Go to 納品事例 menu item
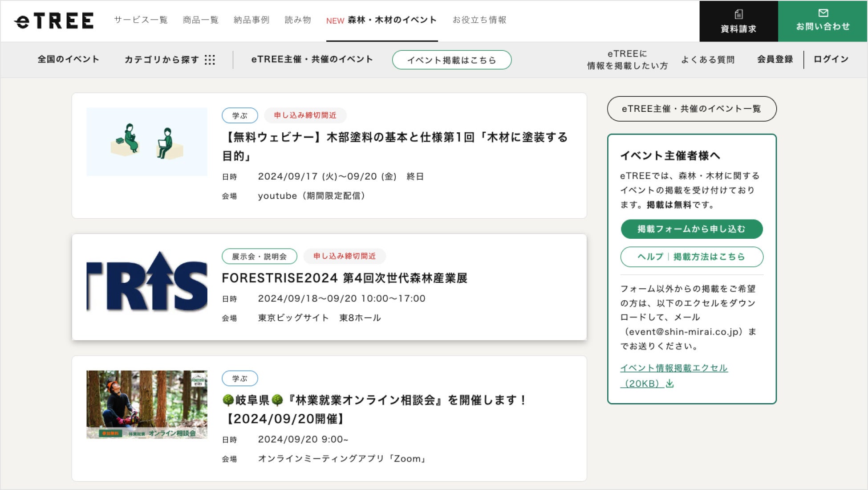The image size is (868, 490). click(x=251, y=20)
